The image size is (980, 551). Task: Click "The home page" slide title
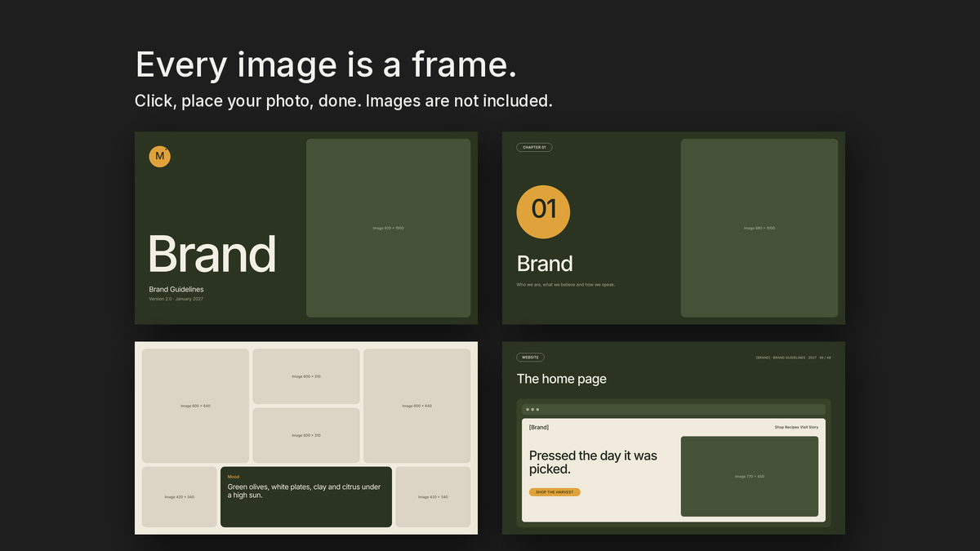tap(562, 379)
